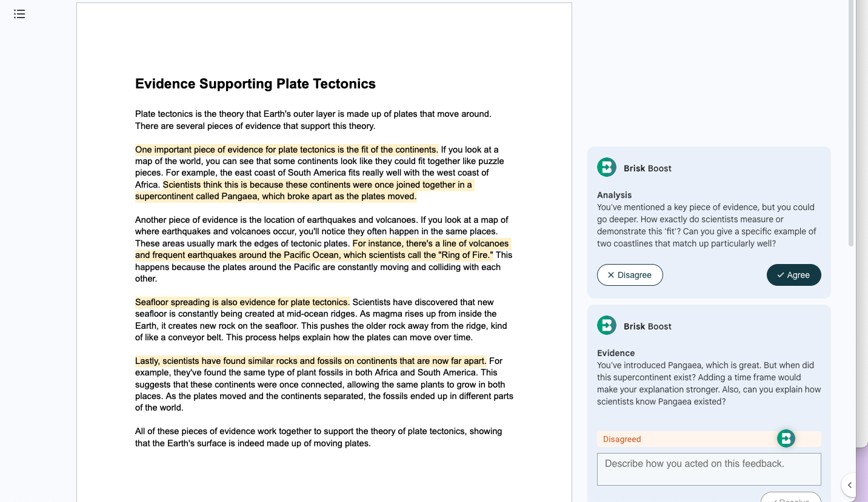
Task: Click the floating Brisk button over Disagreed bar
Action: coord(786,438)
